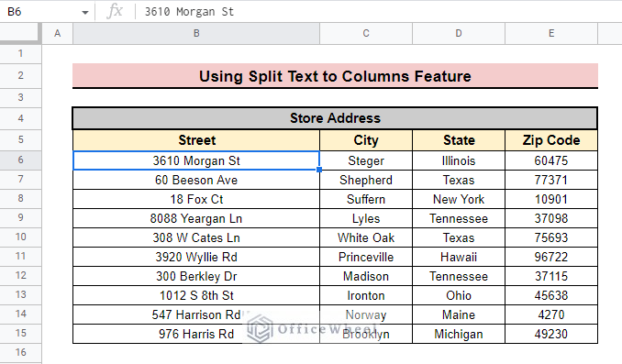
Task: Select cell containing 60 Beeson Ave
Action: pyautogui.click(x=196, y=180)
